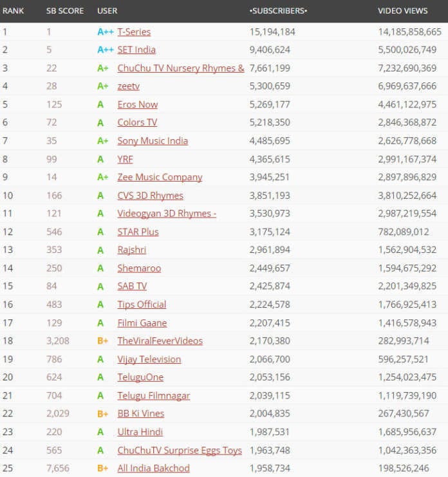The image size is (448, 477).
Task: Click the B+ grade badge beside BB Ki Vines
Action: (x=103, y=413)
